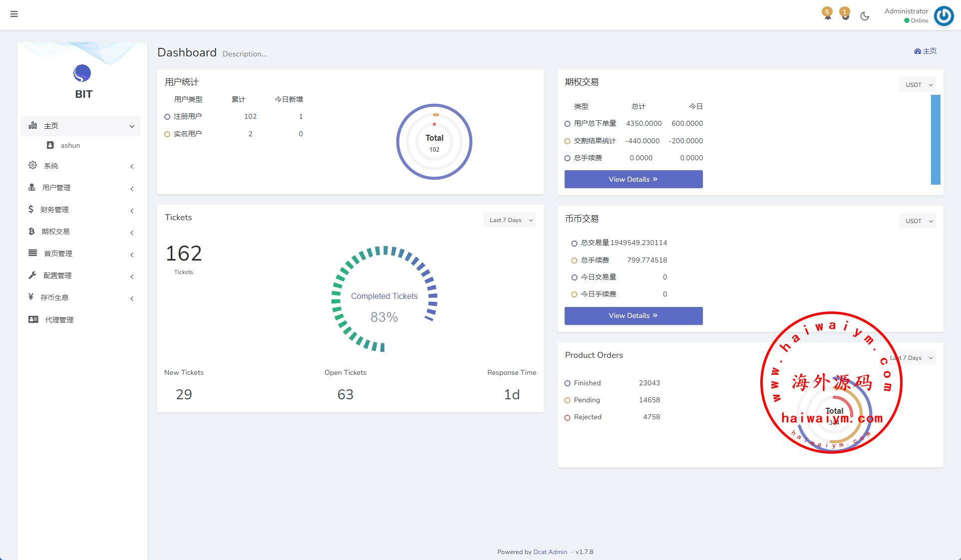Image resolution: width=961 pixels, height=560 pixels.
Task: Click the blue vertical bar in 期权交易
Action: point(935,140)
